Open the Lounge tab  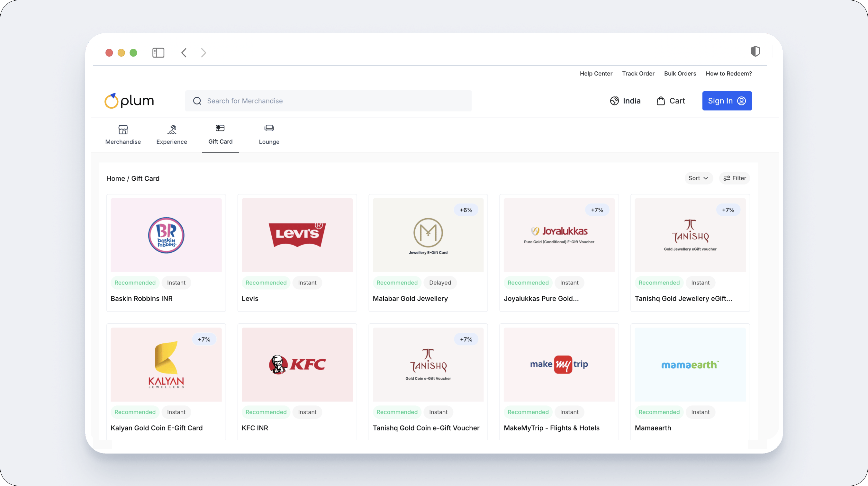tap(269, 135)
